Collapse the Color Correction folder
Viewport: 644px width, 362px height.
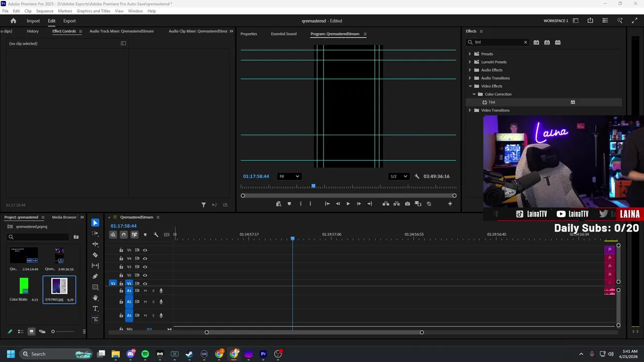(474, 94)
